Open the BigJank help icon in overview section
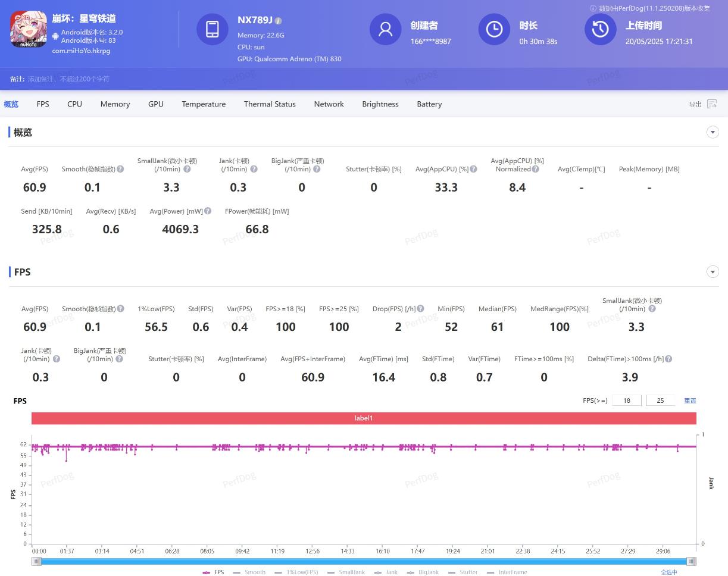 coord(317,169)
